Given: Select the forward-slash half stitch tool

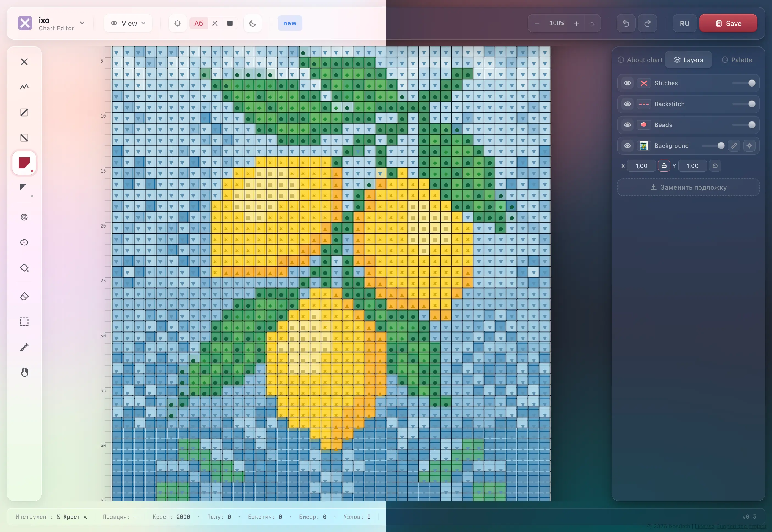Looking at the screenshot, I should (x=24, y=112).
